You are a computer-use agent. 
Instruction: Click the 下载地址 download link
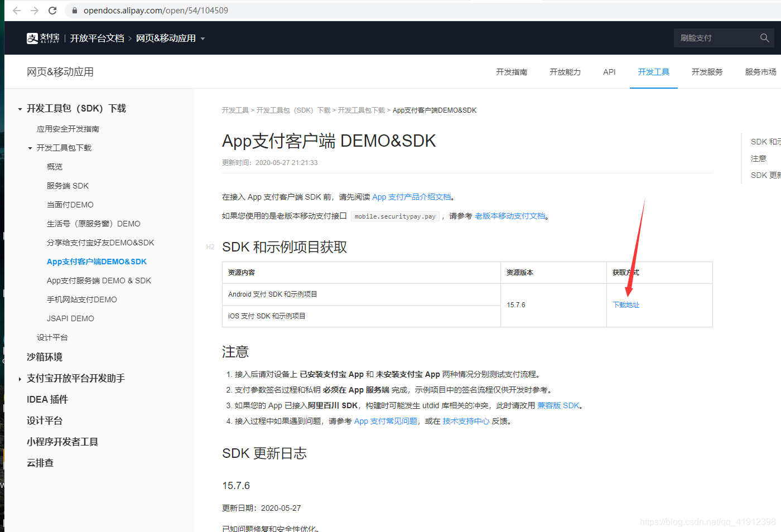[626, 305]
